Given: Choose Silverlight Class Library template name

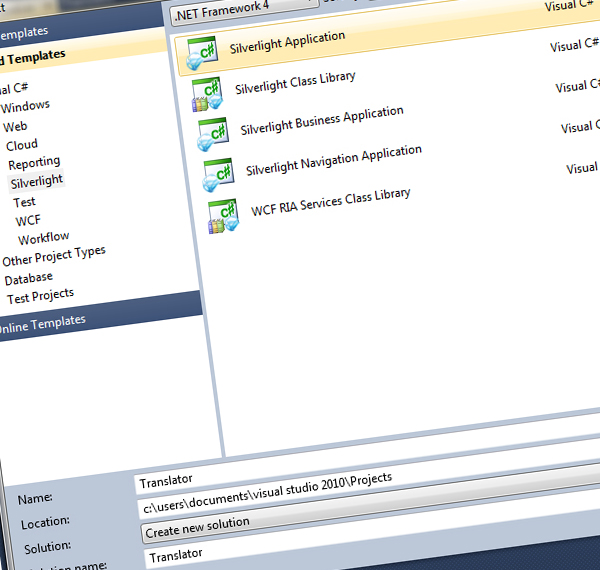Looking at the screenshot, I should tap(295, 83).
